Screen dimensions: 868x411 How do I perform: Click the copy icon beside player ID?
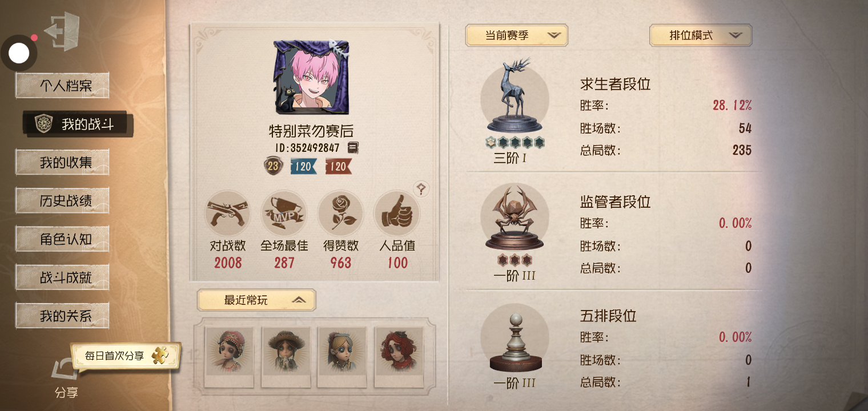click(353, 148)
